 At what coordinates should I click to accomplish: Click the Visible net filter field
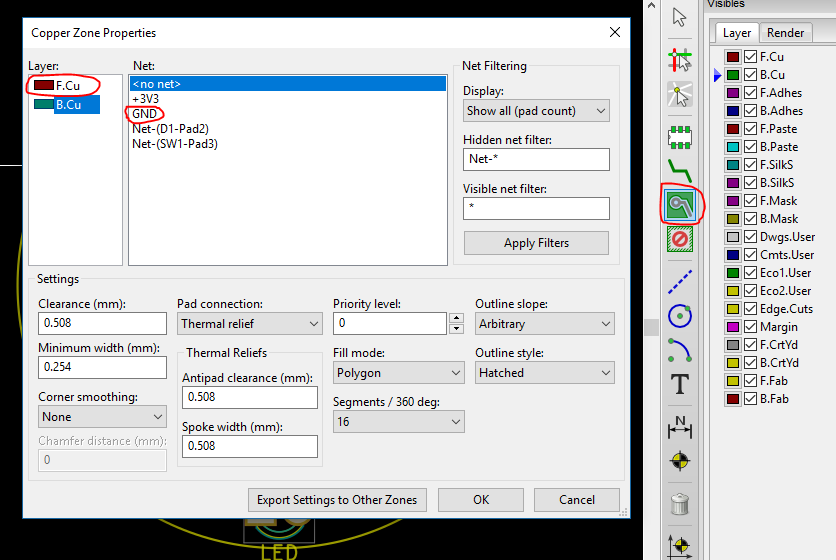(536, 209)
